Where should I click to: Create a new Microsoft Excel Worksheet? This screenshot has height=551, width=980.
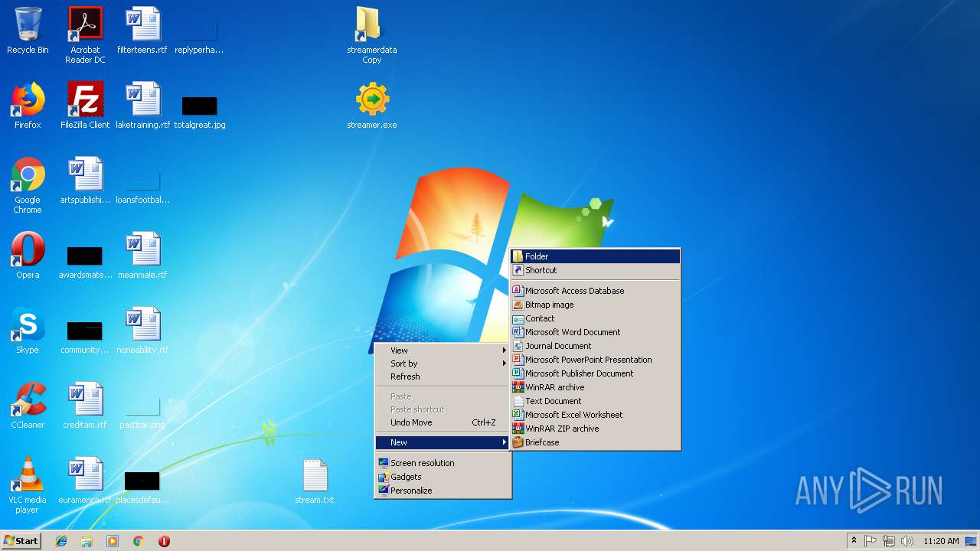point(596,415)
